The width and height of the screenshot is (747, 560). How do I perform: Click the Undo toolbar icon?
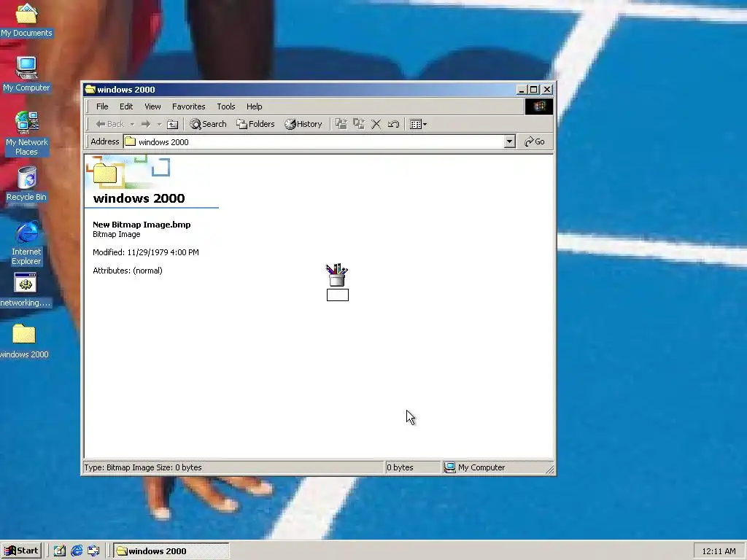coord(393,124)
